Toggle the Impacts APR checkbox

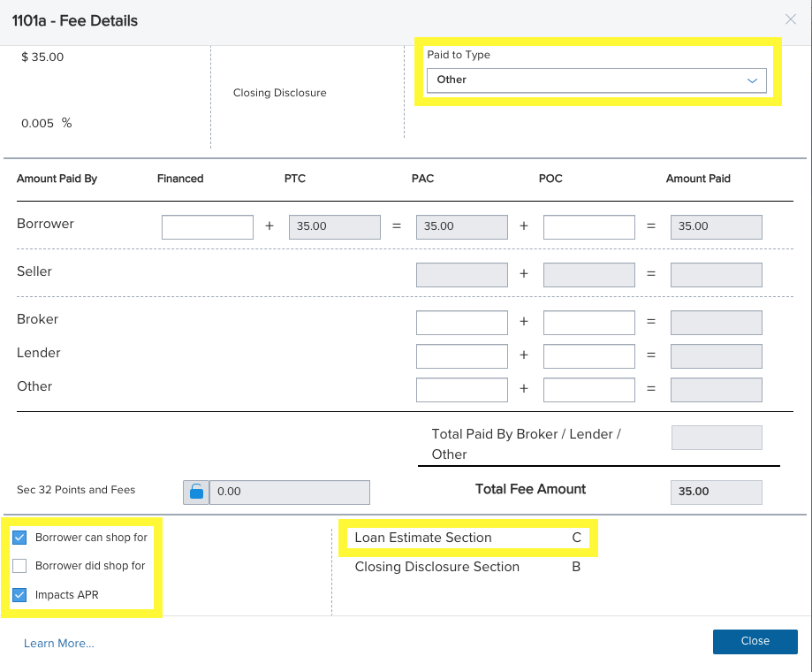(x=19, y=595)
